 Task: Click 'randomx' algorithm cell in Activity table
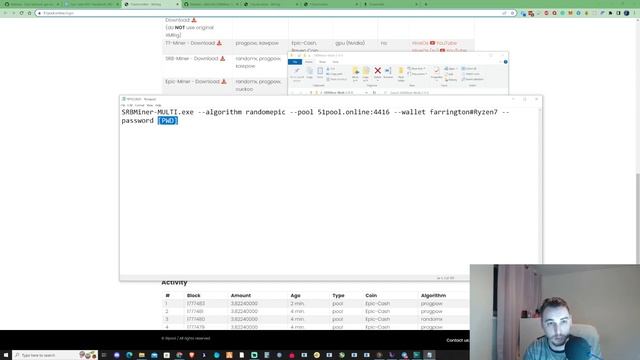[x=431, y=319]
